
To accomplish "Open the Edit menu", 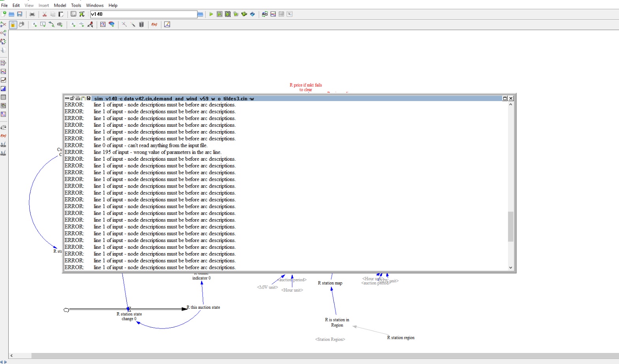I will pyautogui.click(x=16, y=6).
